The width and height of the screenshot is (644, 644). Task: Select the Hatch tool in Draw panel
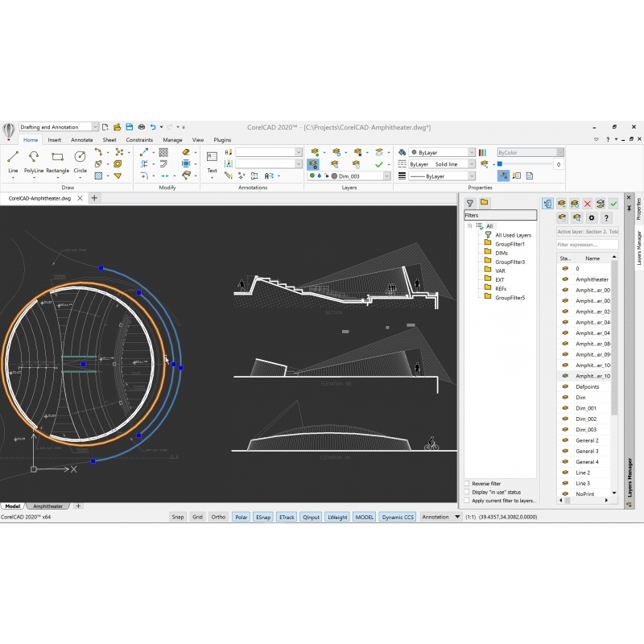tap(98, 175)
